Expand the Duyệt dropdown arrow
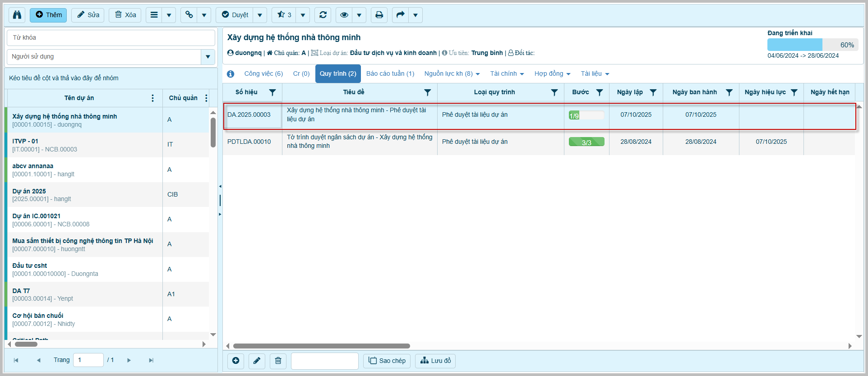Screen dimensions: 868x376 [x=260, y=15]
